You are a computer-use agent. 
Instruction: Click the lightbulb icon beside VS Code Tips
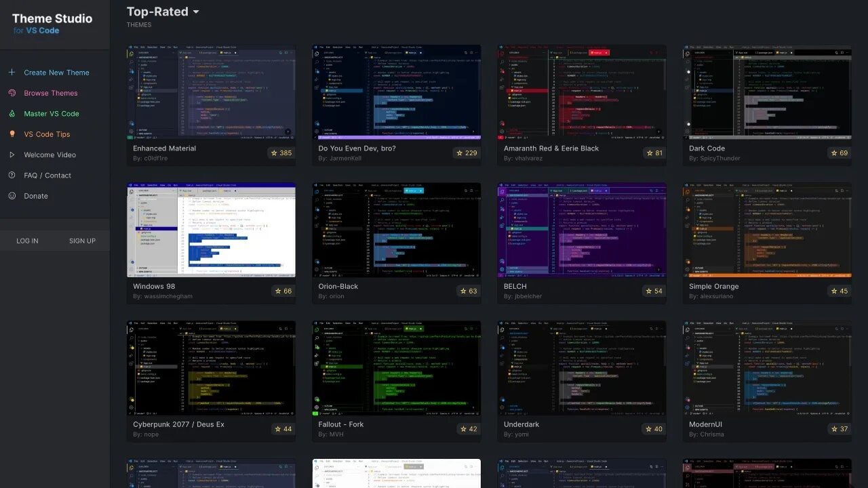12,134
